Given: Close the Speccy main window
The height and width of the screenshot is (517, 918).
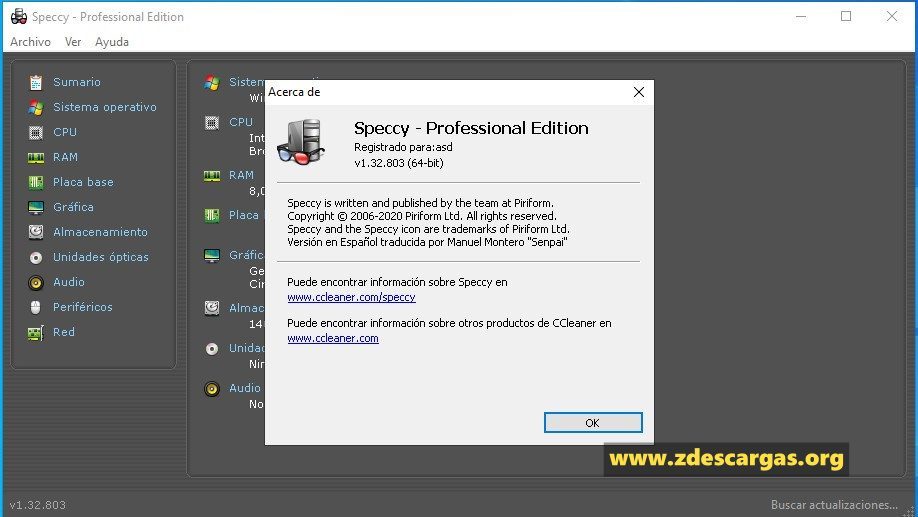Looking at the screenshot, I should 892,16.
